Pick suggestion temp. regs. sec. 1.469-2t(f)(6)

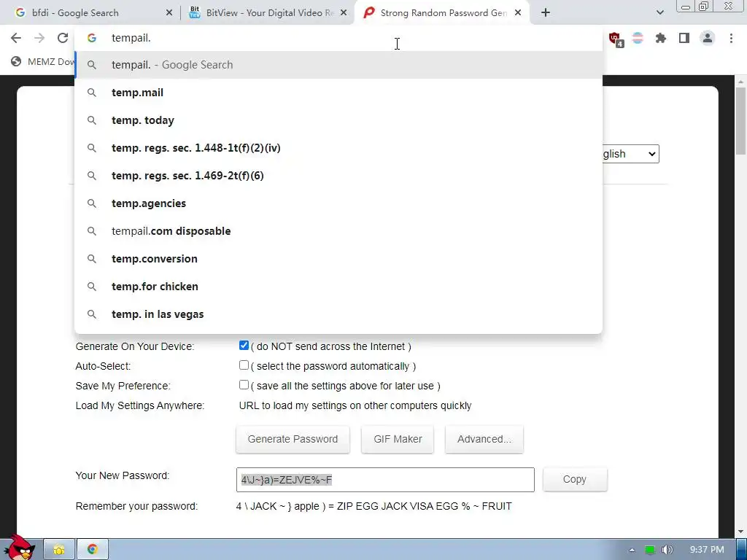tap(338, 176)
